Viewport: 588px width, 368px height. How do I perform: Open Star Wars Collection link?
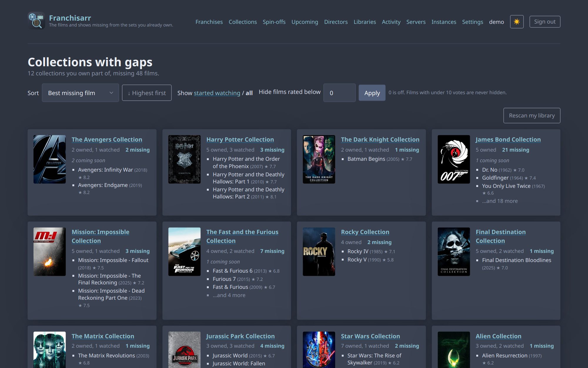click(370, 336)
